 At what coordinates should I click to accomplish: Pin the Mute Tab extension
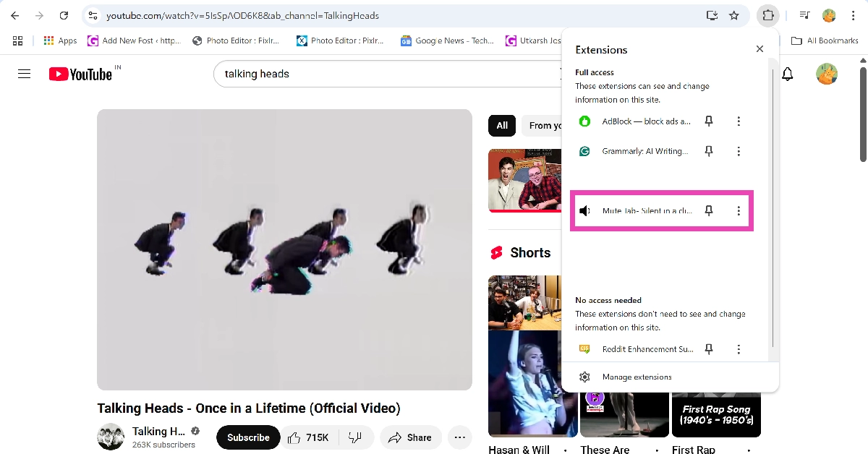click(x=709, y=210)
